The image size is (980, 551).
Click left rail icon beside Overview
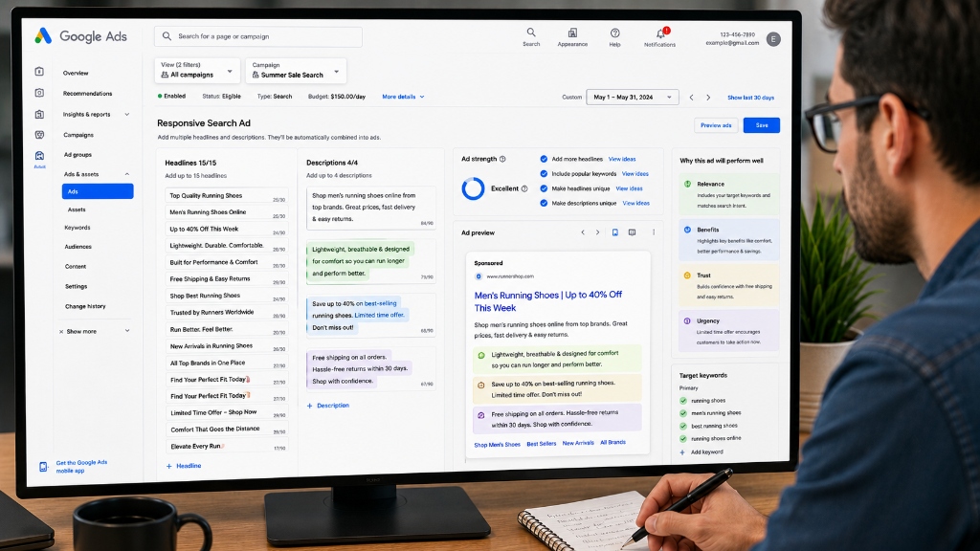click(39, 72)
